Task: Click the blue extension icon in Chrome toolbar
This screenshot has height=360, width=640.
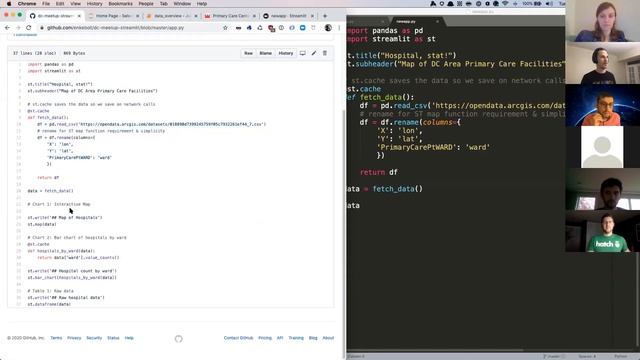Action: (302, 28)
